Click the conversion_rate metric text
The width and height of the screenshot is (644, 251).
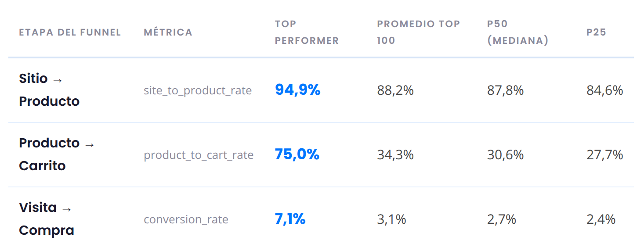(186, 220)
